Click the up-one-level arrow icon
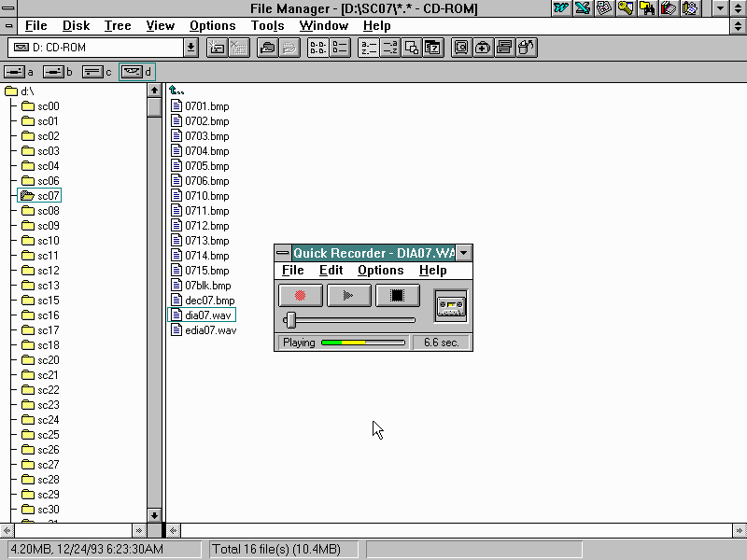The width and height of the screenshot is (747, 560). [176, 91]
